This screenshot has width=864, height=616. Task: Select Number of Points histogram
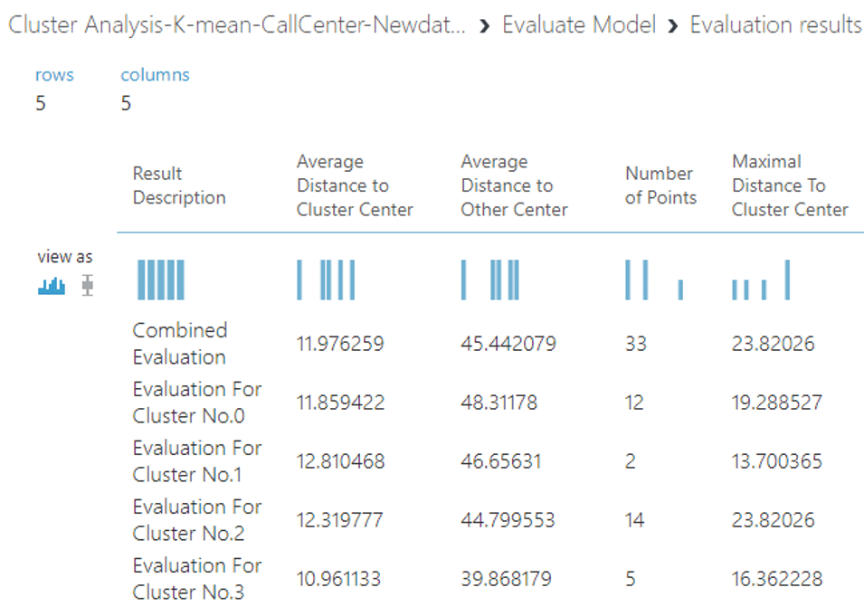(x=654, y=280)
